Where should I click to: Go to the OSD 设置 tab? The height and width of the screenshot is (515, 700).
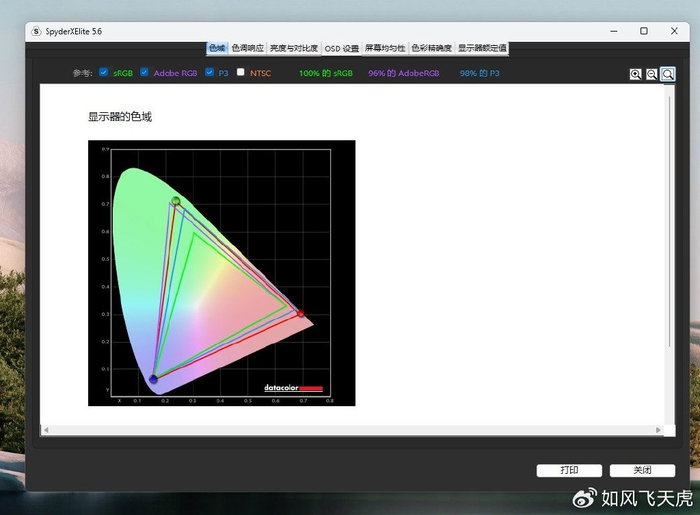coord(342,48)
